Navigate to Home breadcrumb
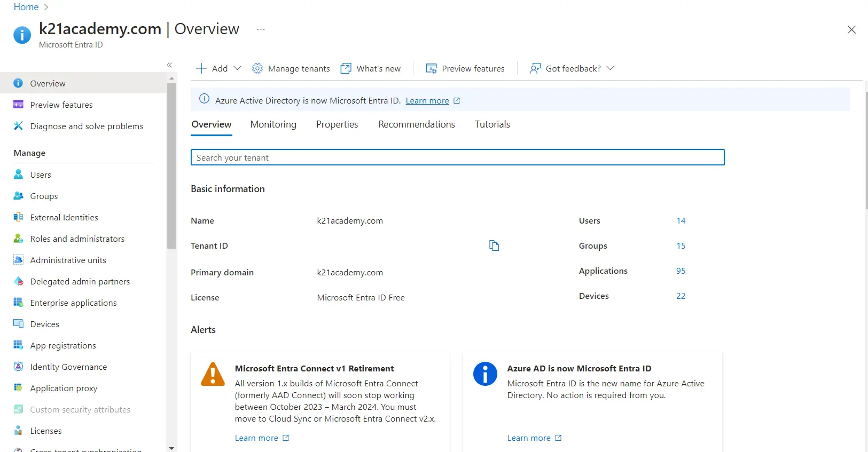868x452 pixels. pos(26,7)
